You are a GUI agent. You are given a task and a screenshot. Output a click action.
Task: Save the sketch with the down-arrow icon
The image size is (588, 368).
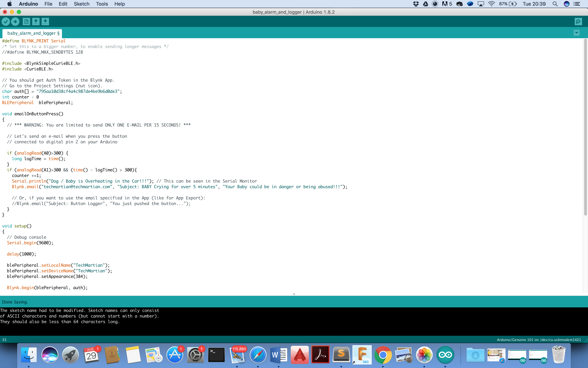(45, 22)
